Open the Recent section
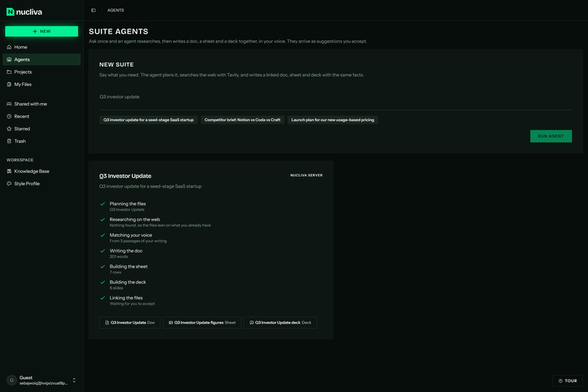 pyautogui.click(x=42, y=116)
